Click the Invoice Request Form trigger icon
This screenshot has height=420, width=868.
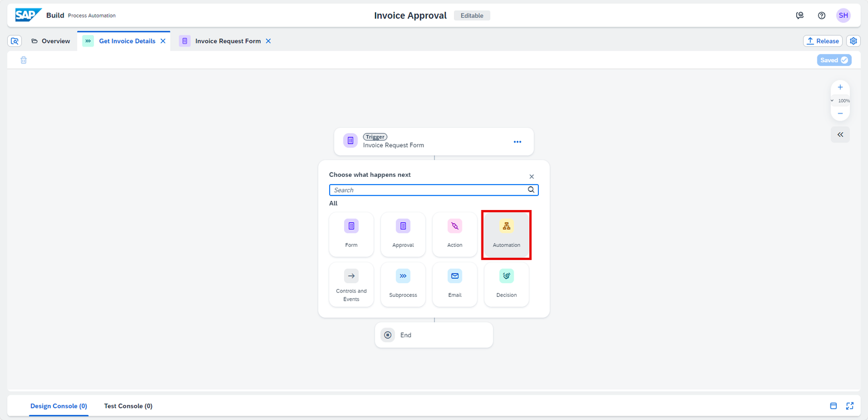tap(350, 141)
